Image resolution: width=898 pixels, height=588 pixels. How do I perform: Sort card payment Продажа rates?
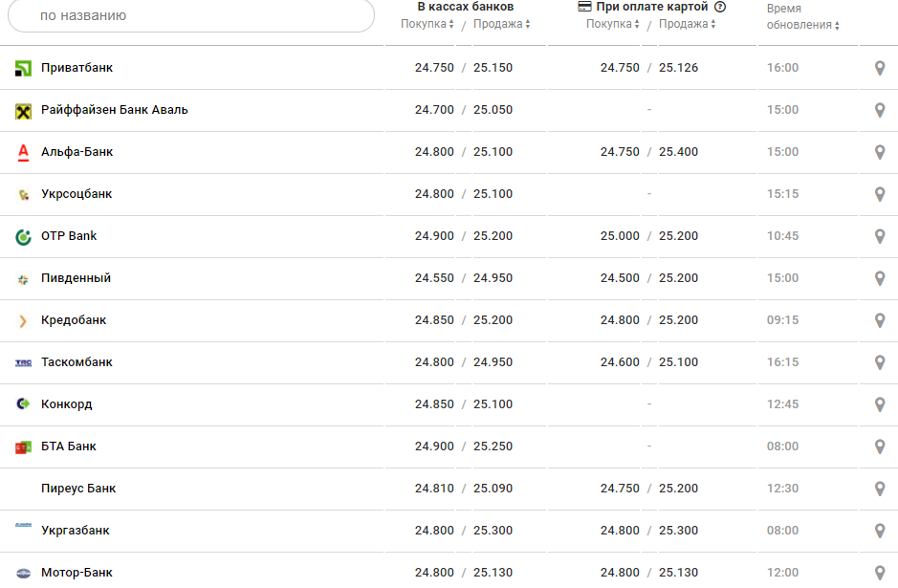pyautogui.click(x=687, y=24)
